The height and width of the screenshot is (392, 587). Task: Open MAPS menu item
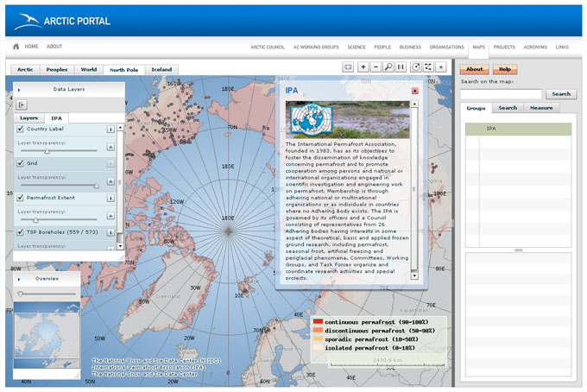[478, 47]
